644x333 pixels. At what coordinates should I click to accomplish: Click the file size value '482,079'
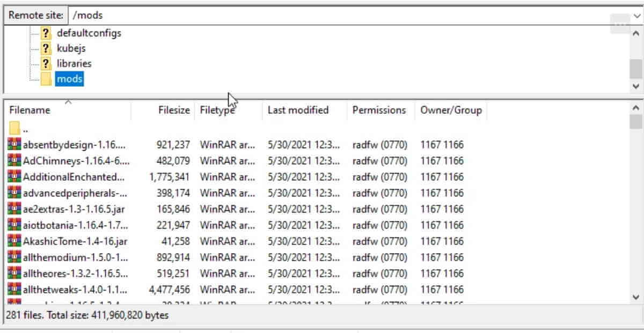click(x=173, y=160)
